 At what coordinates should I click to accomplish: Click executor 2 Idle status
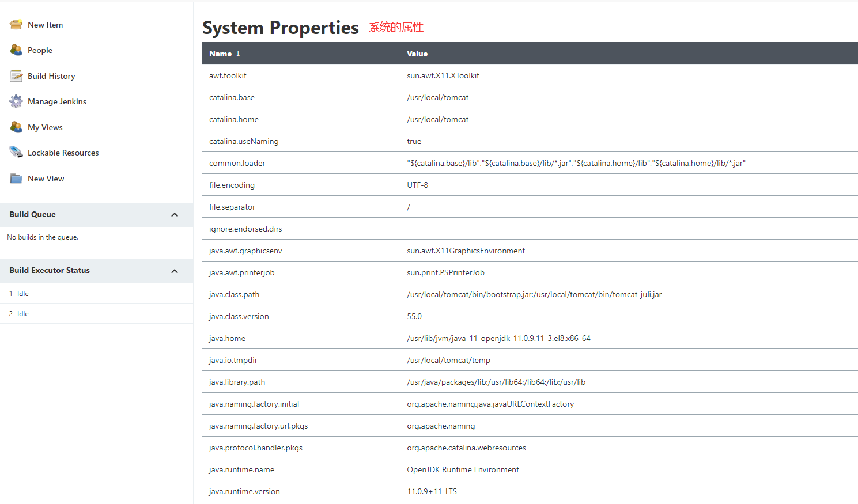click(x=23, y=314)
